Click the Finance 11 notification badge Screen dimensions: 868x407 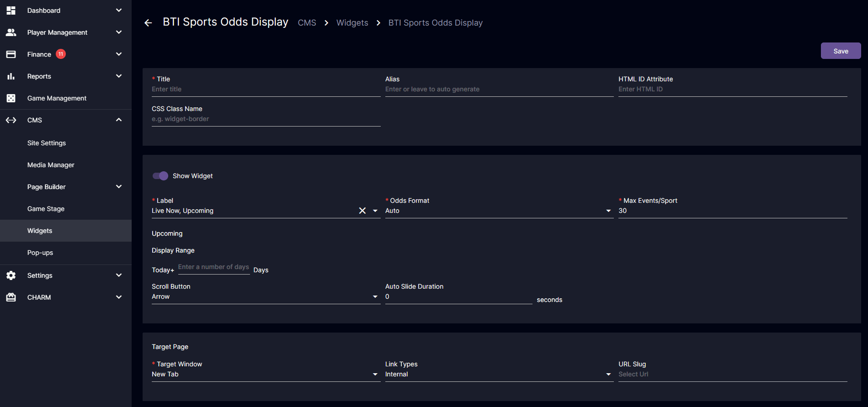(61, 54)
